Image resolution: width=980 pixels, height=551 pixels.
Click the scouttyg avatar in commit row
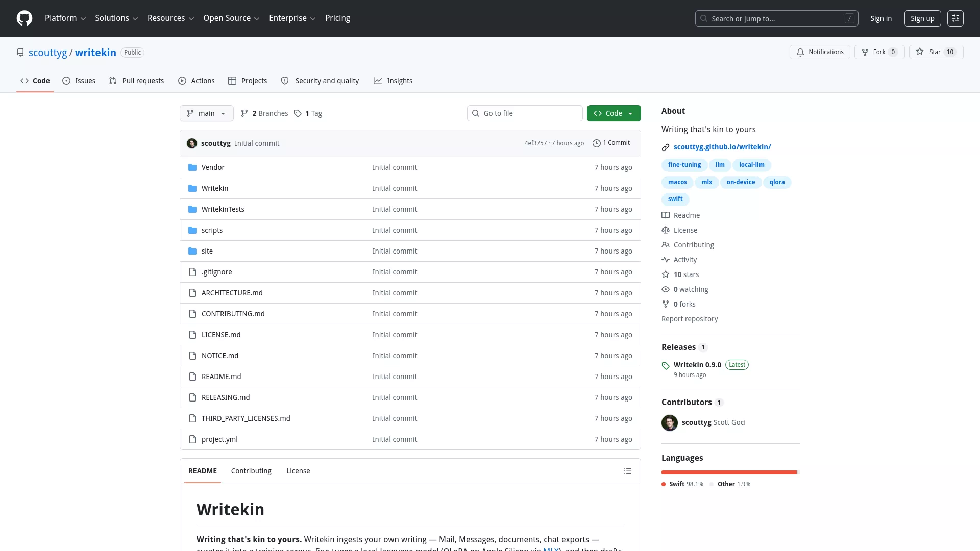192,143
